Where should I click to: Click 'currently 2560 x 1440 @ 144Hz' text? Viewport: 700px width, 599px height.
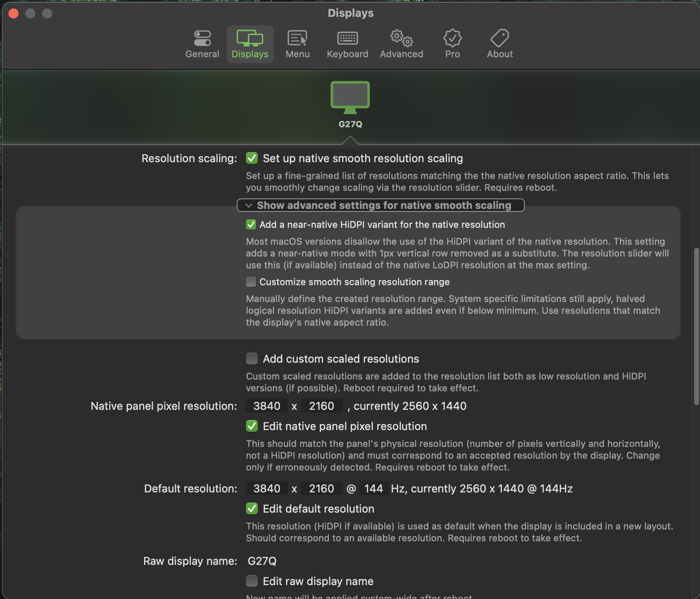click(x=492, y=489)
